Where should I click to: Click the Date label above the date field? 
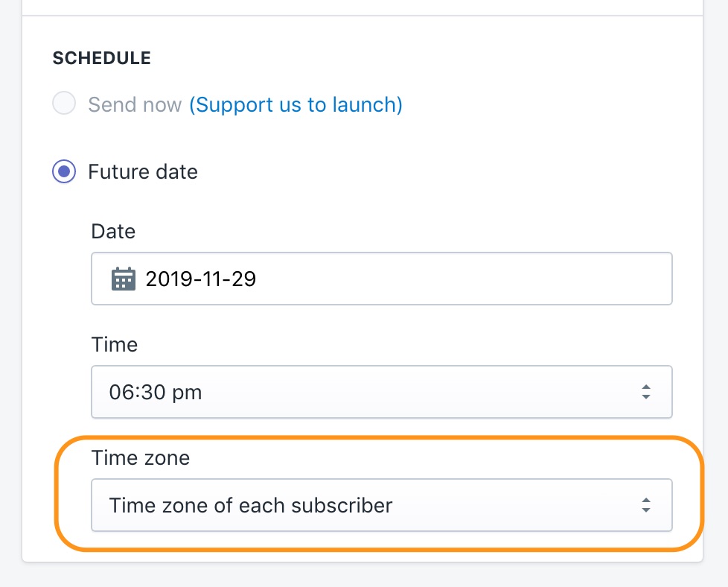pos(113,231)
